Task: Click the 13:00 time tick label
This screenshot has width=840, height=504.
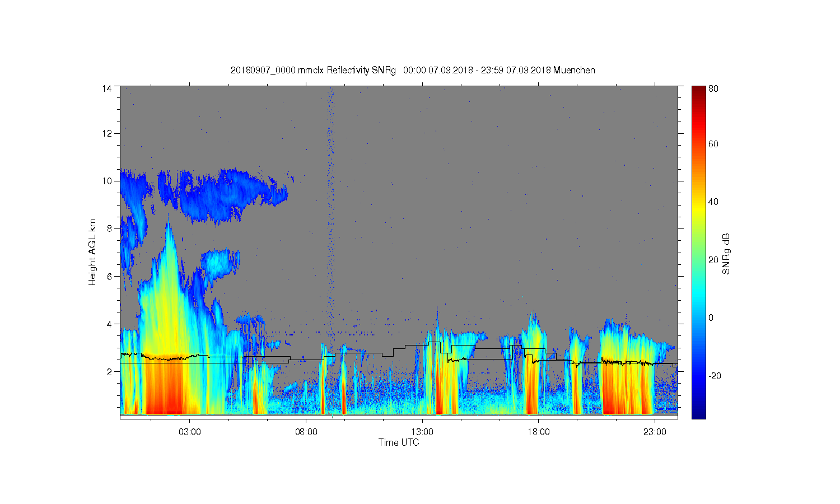Action: (x=422, y=432)
